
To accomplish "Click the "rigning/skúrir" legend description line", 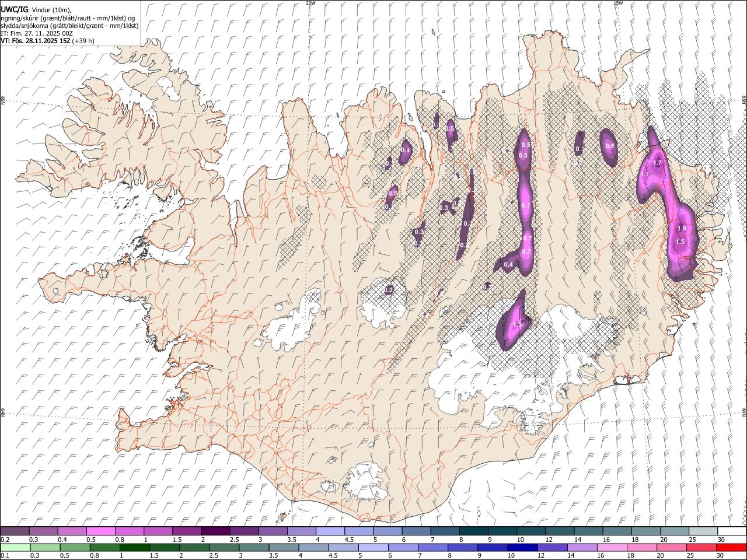I will (68, 18).
